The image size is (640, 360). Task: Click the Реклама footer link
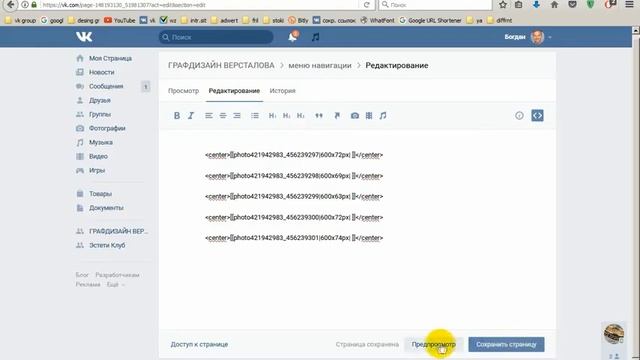point(88,284)
